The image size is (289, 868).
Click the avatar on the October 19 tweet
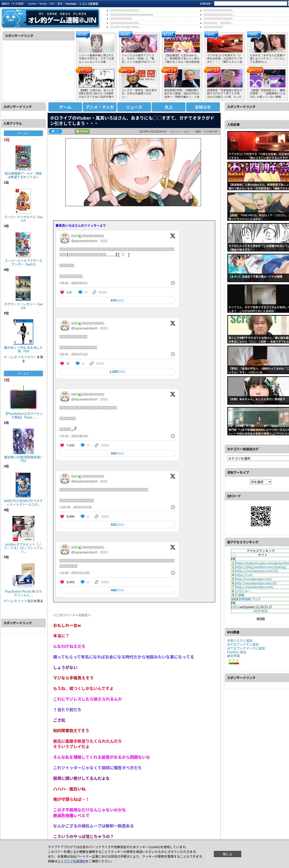pyautogui.click(x=65, y=478)
